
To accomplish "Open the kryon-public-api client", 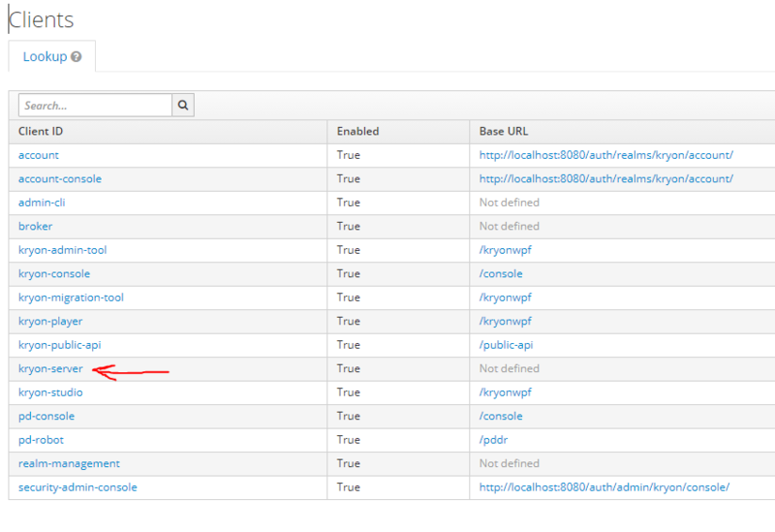I will click(x=60, y=345).
